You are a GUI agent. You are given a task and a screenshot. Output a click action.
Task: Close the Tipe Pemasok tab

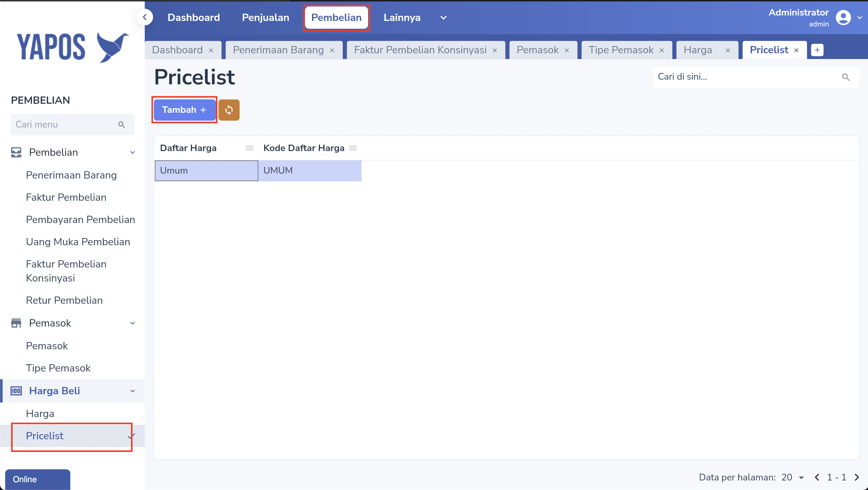pos(662,50)
